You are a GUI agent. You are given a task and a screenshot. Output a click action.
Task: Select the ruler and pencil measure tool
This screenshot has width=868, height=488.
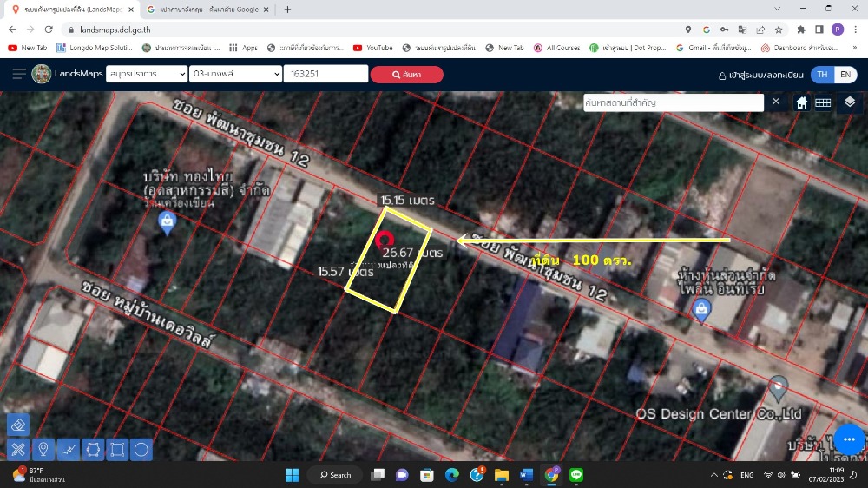tap(18, 449)
